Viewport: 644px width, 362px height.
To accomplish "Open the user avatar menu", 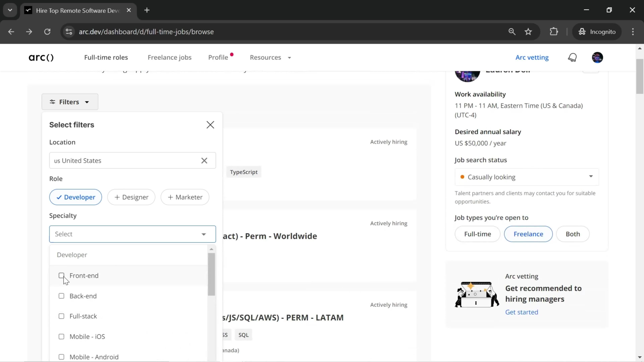I will 597,57.
